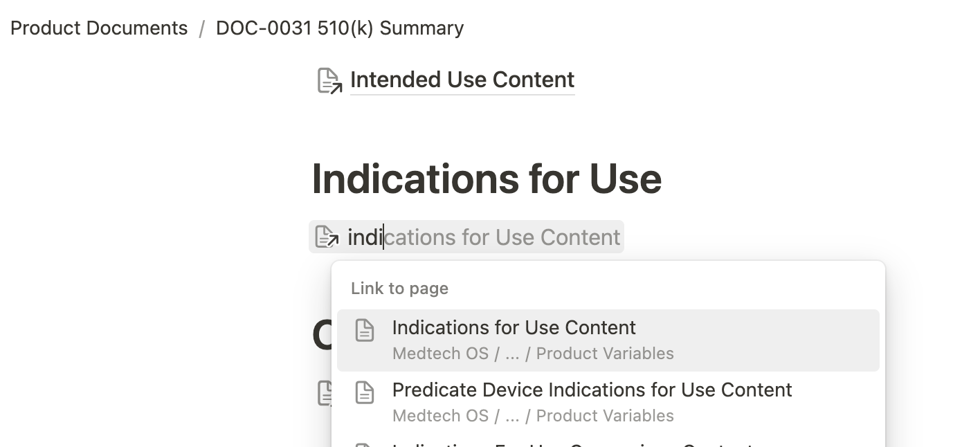Place cursor in the typed 'indi' text
The width and height of the screenshot is (980, 447).
click(x=364, y=237)
